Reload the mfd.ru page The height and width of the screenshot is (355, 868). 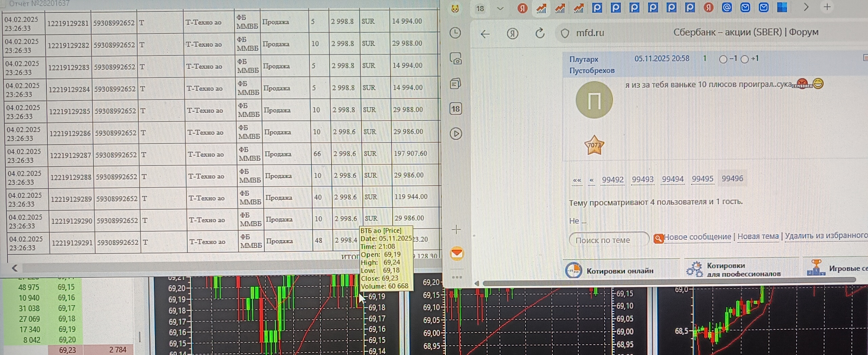tap(540, 33)
